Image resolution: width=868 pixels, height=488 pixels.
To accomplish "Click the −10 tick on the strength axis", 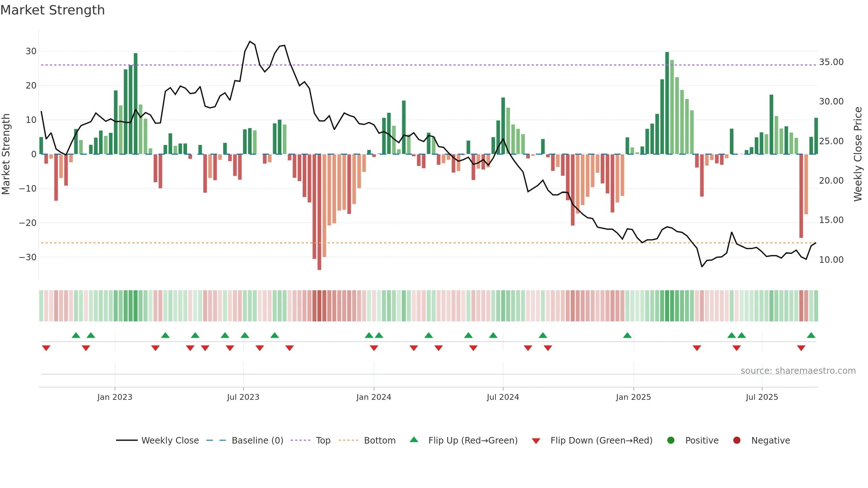I will [28, 189].
